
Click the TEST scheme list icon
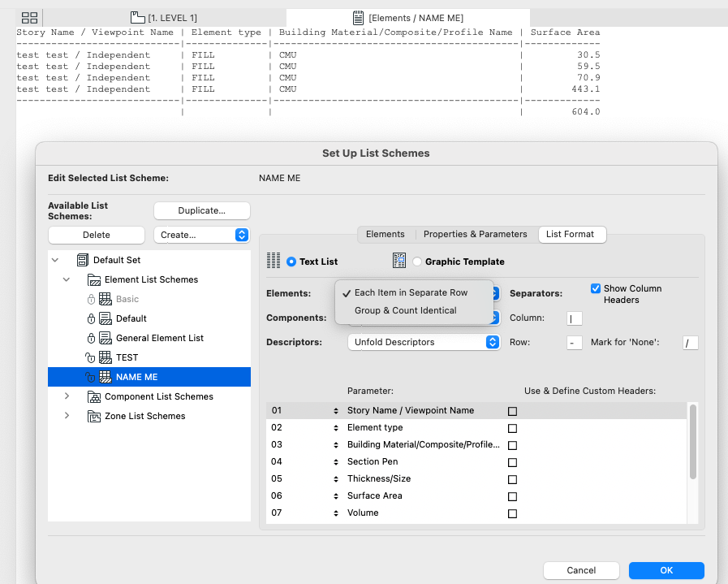(x=106, y=357)
